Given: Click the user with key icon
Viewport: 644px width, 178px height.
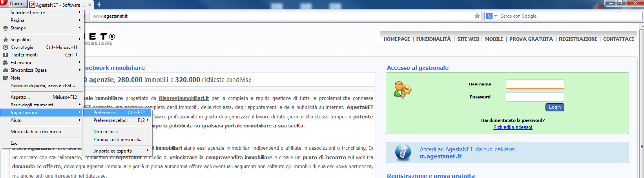Looking at the screenshot, I should pos(402,89).
